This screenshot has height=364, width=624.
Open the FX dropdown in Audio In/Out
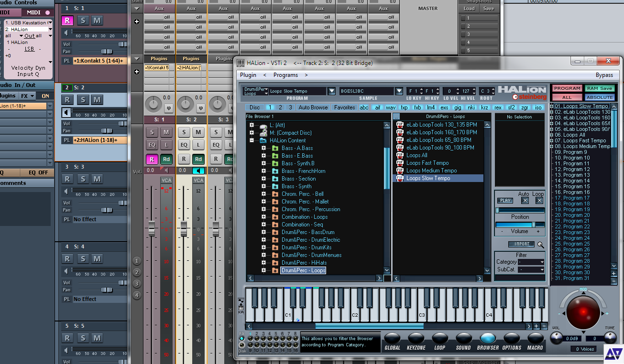coord(27,96)
